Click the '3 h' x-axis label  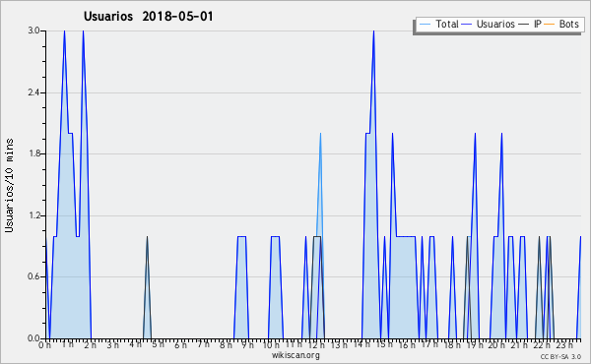[x=112, y=345]
